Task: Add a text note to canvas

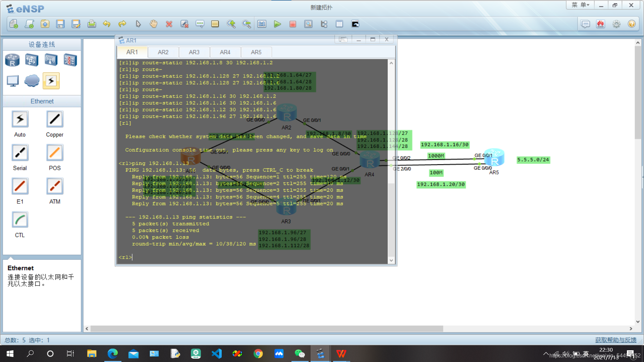Action: (200, 24)
